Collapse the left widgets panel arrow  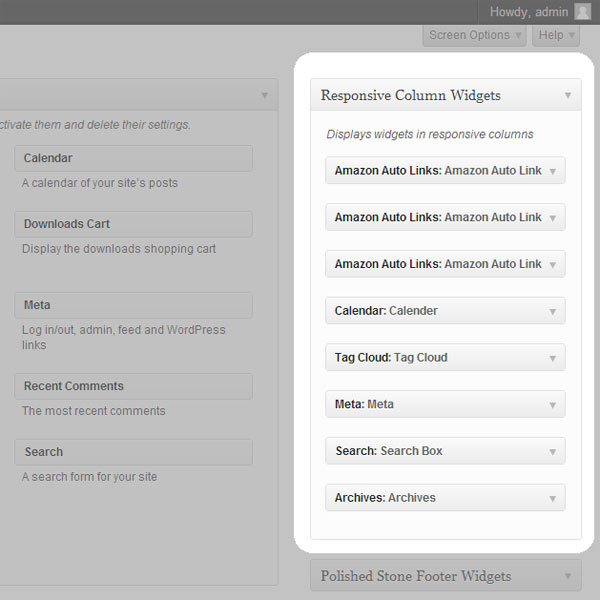click(x=265, y=96)
